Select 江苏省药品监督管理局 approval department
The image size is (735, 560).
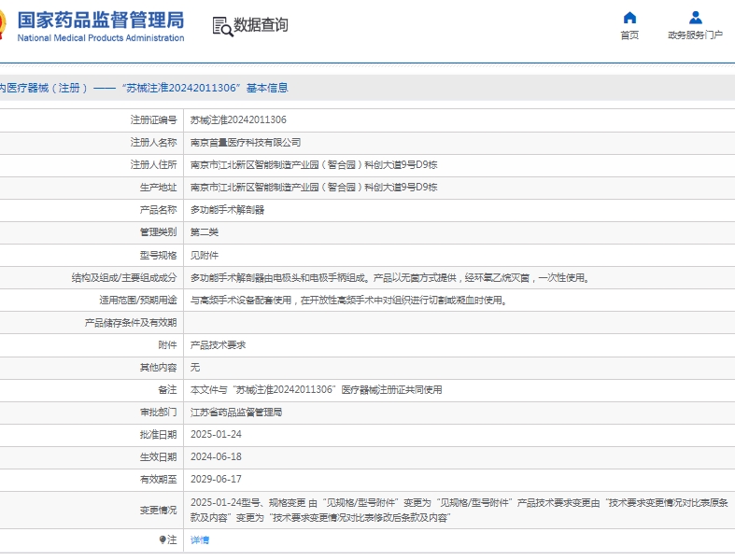236,413
